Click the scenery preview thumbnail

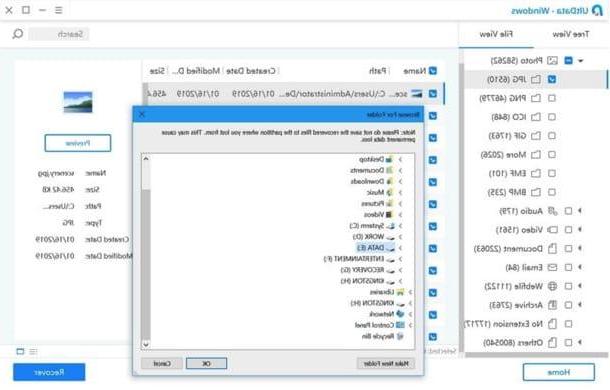(x=78, y=102)
